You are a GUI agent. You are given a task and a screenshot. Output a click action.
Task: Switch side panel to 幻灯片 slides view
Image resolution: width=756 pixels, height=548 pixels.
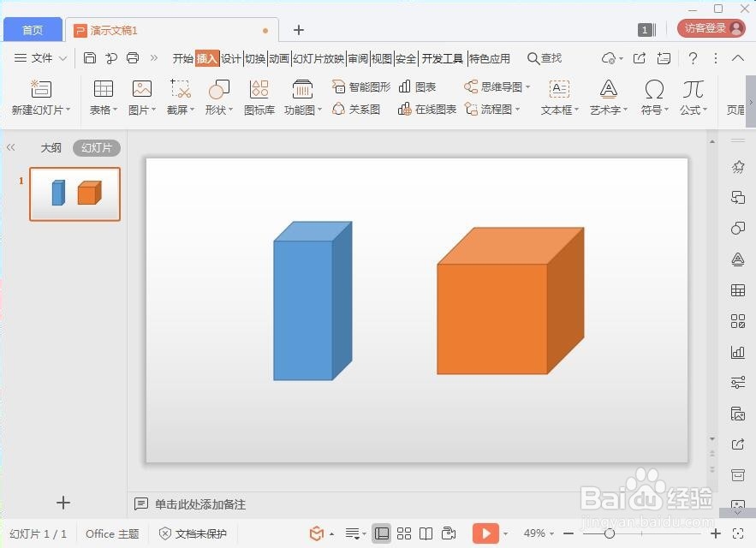[x=97, y=148]
